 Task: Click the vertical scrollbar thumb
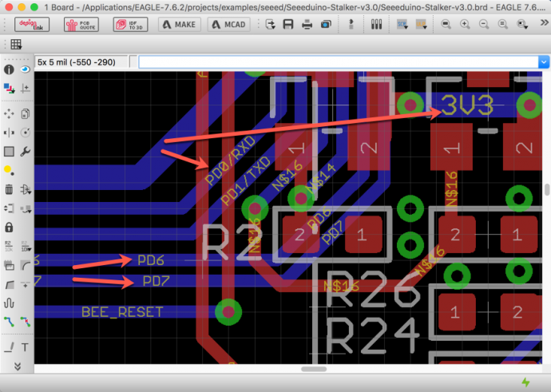coord(547,190)
